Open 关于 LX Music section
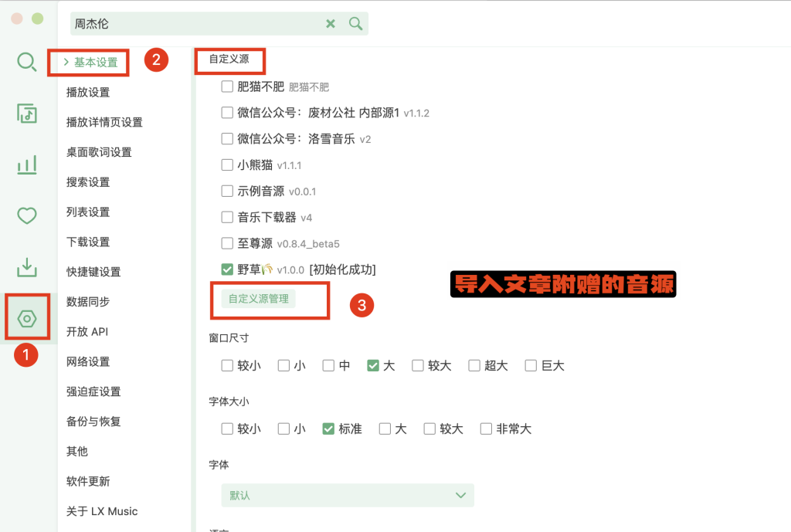Image resolution: width=791 pixels, height=532 pixels. coord(102,511)
